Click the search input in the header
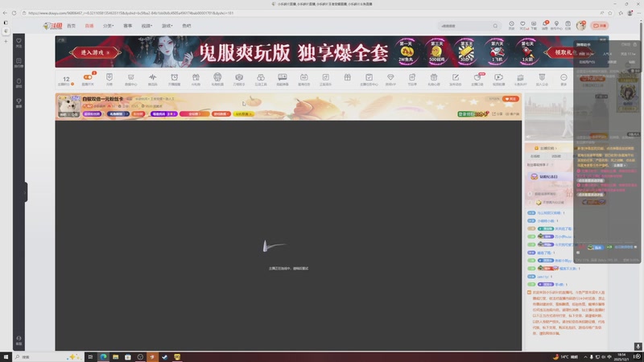 click(465, 26)
